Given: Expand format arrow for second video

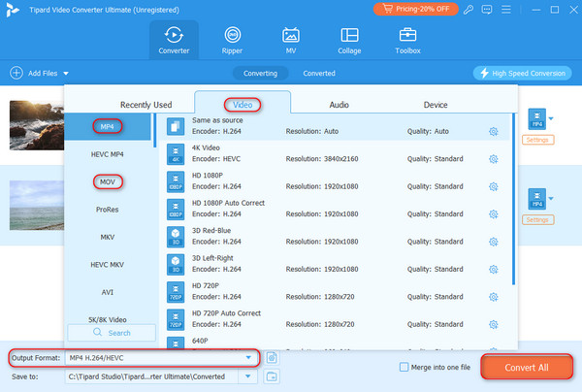Looking at the screenshot, I should pos(551,199).
